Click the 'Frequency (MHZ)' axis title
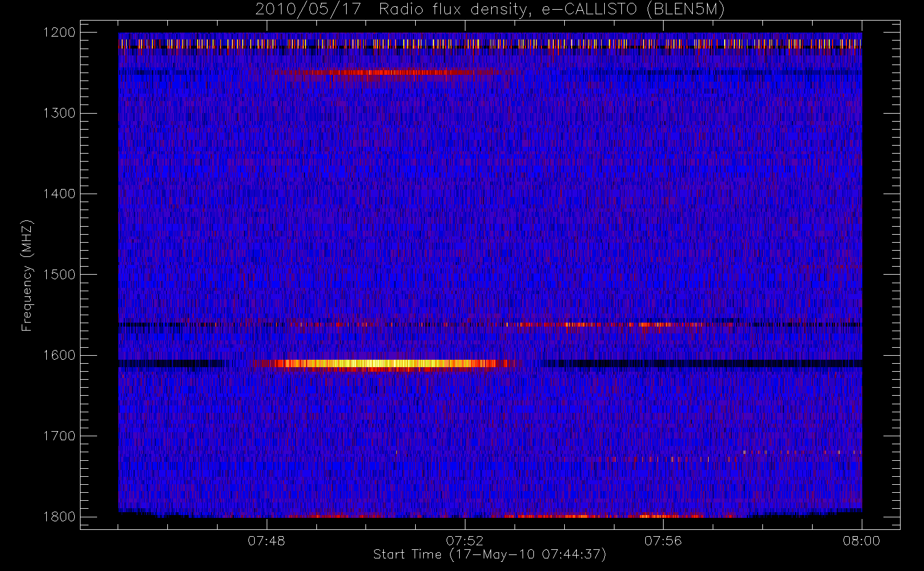The height and width of the screenshot is (571, 924). [x=27, y=275]
